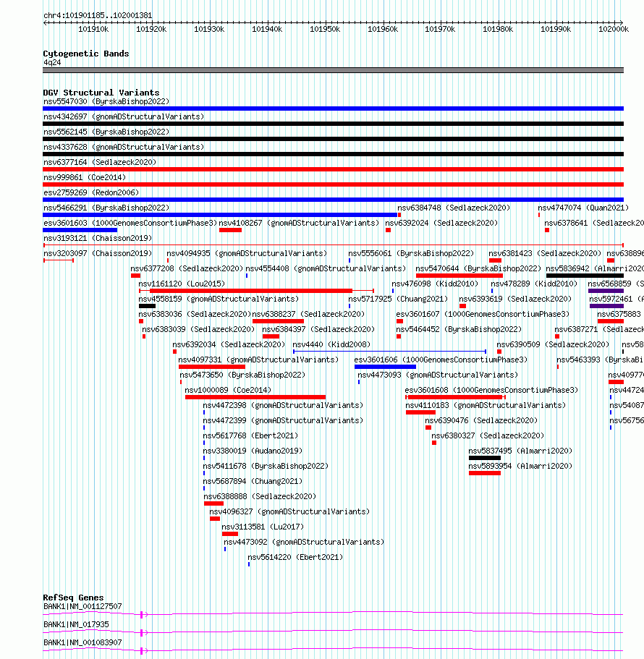Viewport: 644px width, 659px height.
Task: Click the red bar for nsv6377164
Action: 333,169
